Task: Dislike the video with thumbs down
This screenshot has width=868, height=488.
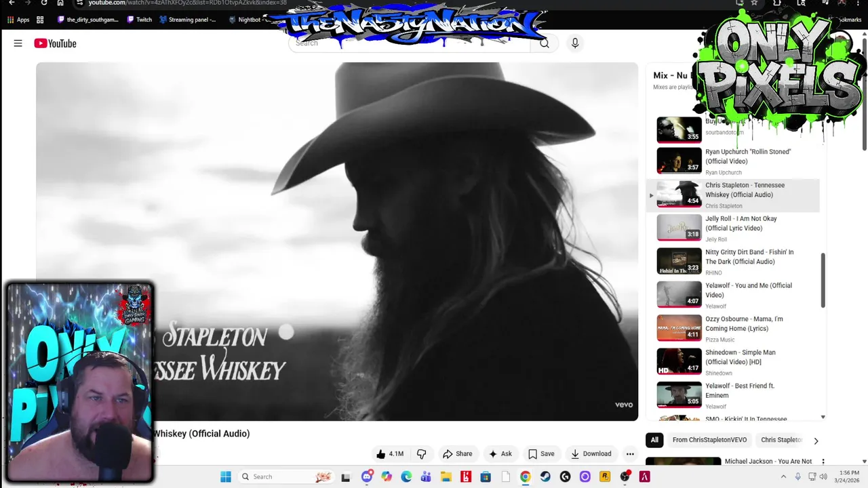Action: pos(421,454)
